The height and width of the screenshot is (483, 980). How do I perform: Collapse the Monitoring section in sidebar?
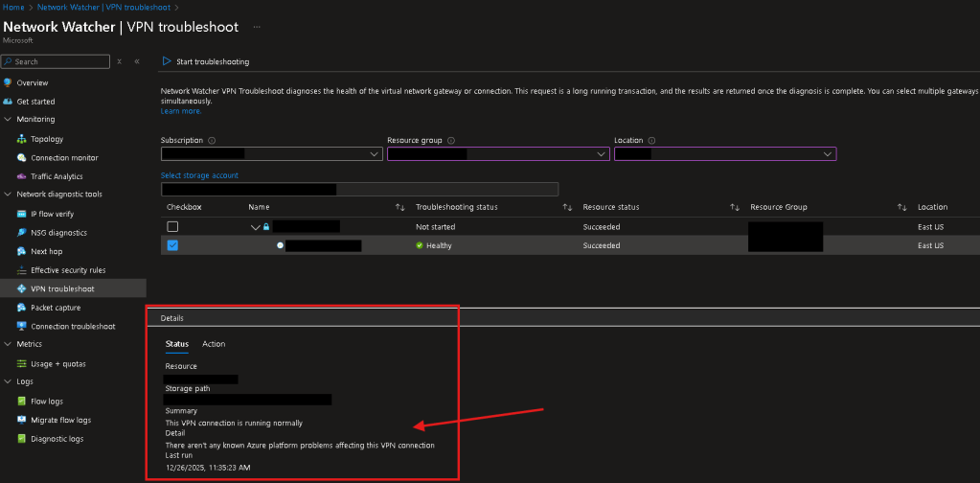click(8, 120)
